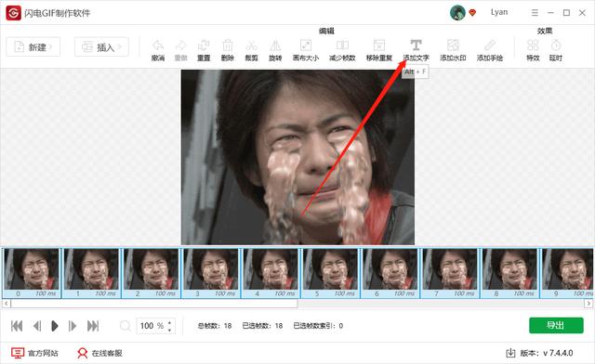Click the timeline scroll right arrow

point(588,304)
